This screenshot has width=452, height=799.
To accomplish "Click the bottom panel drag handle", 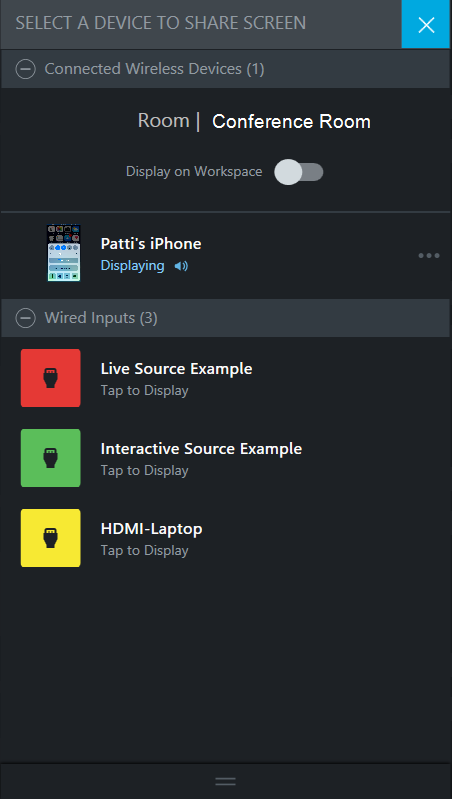I will click(226, 781).
